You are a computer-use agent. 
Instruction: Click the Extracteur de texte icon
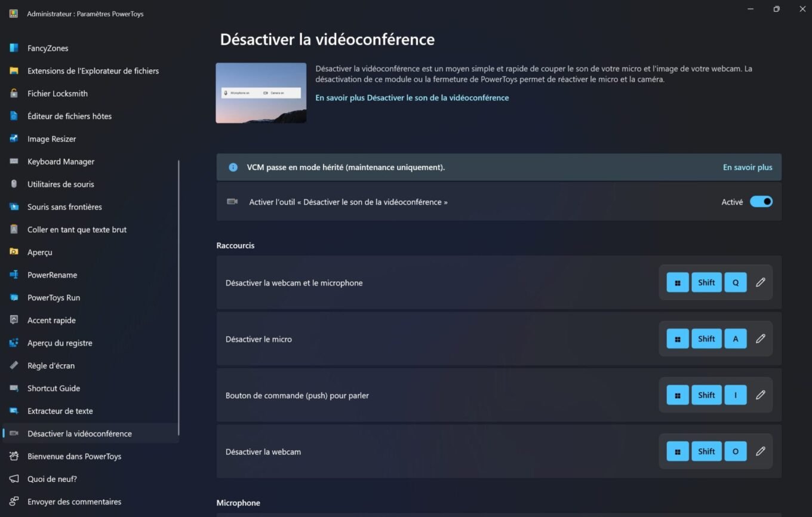(x=14, y=411)
